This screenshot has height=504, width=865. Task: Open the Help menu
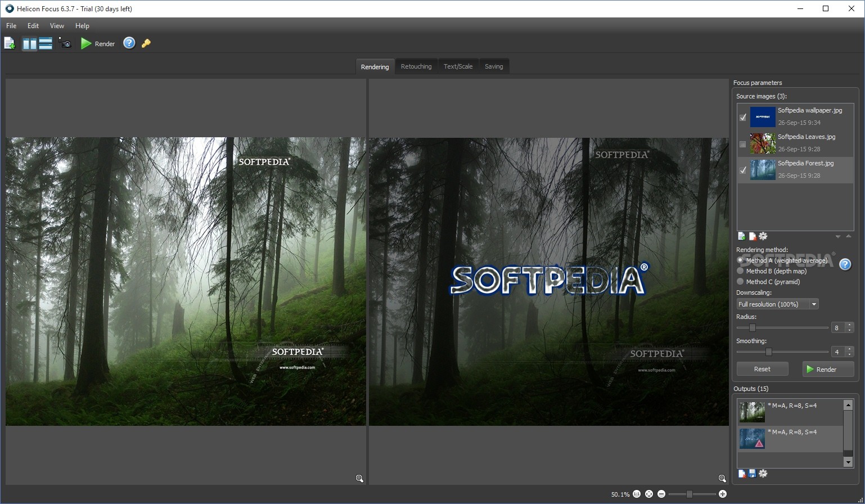tap(82, 26)
